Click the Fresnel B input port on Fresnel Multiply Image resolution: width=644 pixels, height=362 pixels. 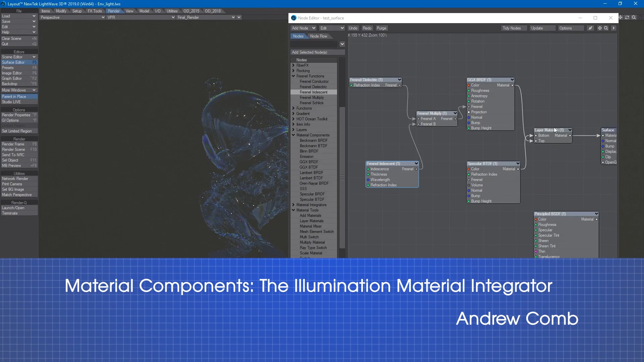pyautogui.click(x=418, y=124)
